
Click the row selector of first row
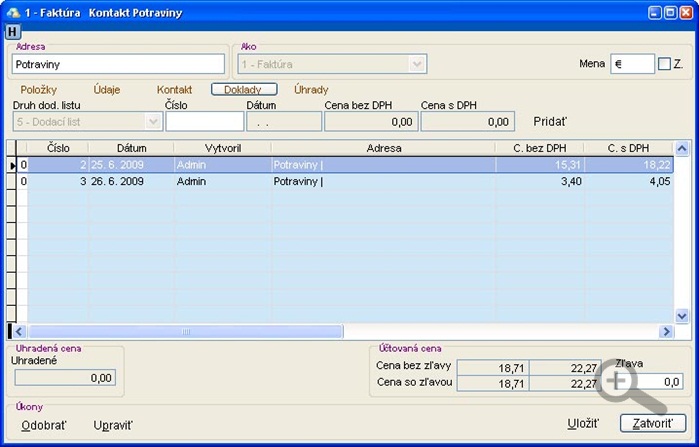pyautogui.click(x=12, y=165)
